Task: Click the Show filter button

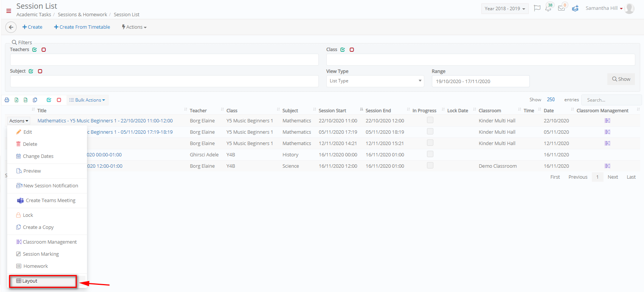Action: point(621,79)
